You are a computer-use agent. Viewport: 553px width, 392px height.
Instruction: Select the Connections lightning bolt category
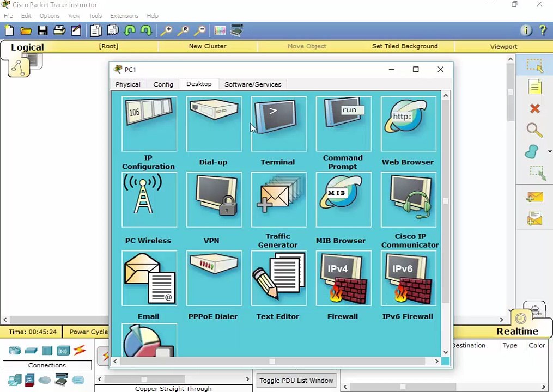click(x=80, y=350)
